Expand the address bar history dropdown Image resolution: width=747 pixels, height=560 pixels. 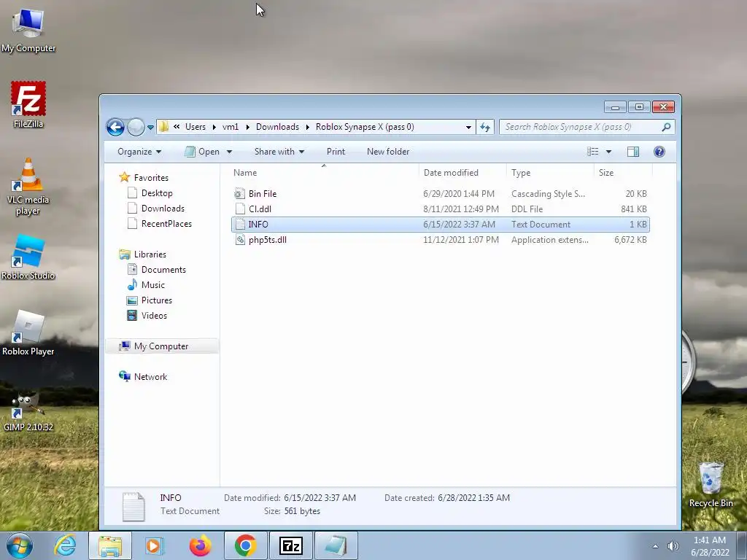pos(468,127)
